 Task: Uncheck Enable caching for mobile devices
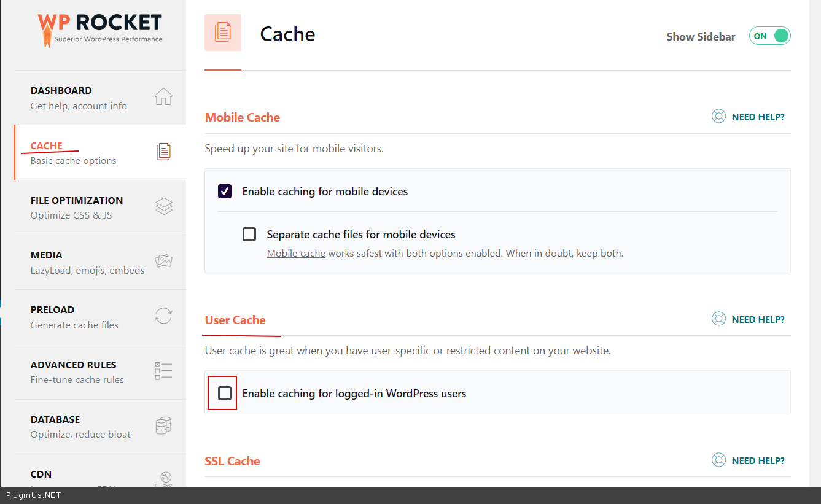[x=225, y=191]
